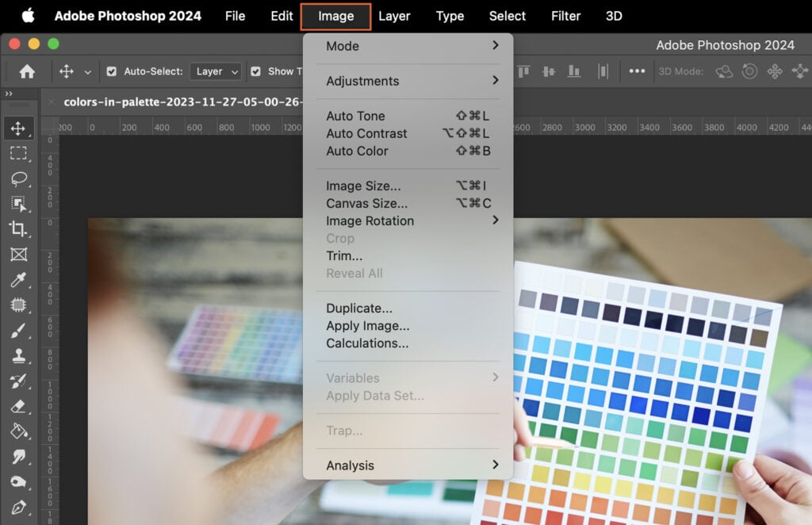Select the Move tool
Screen dimensions: 812x525
17,128
